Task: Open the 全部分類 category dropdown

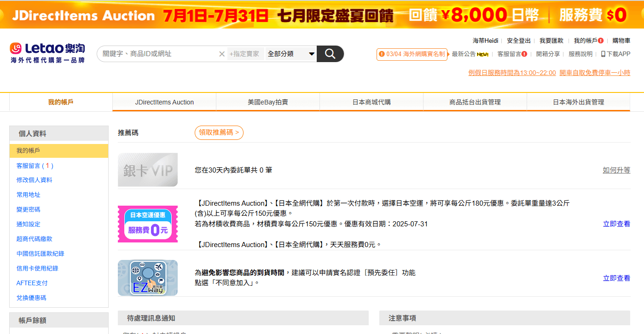Action: pyautogui.click(x=291, y=54)
